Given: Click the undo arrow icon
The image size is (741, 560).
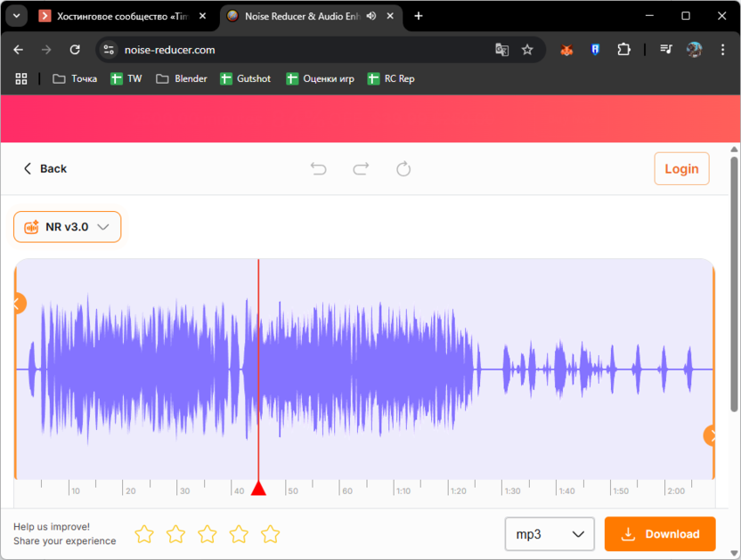Looking at the screenshot, I should point(318,168).
